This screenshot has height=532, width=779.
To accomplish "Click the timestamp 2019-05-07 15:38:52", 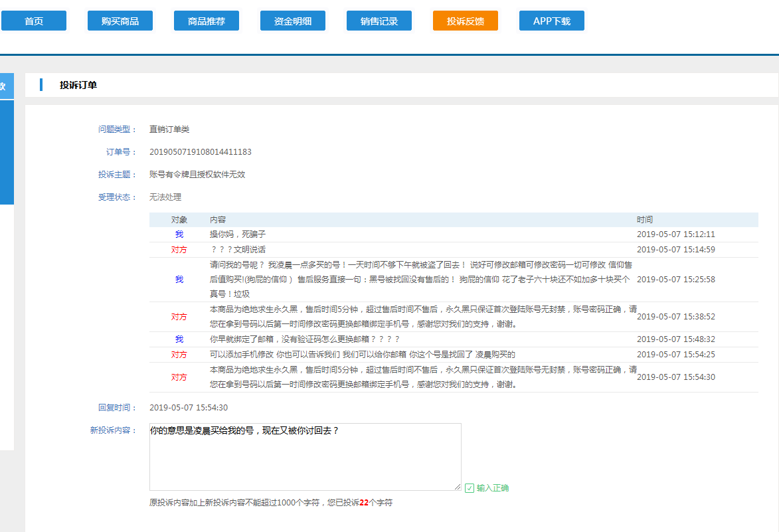I will click(x=676, y=316).
